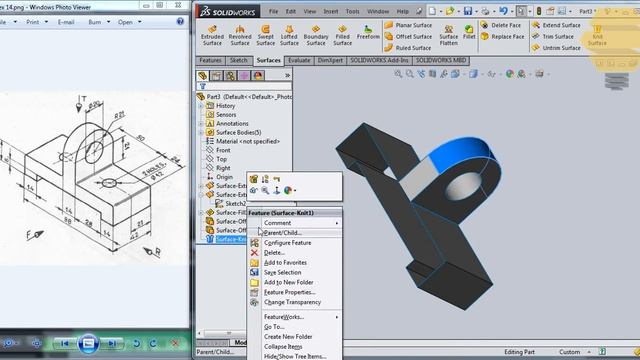Launch the Filled Surface tool
640x360 pixels.
[342, 35]
